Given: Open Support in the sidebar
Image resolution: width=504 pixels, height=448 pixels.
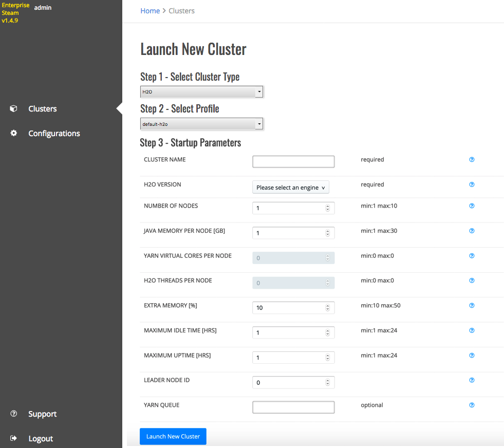Looking at the screenshot, I should click(43, 414).
